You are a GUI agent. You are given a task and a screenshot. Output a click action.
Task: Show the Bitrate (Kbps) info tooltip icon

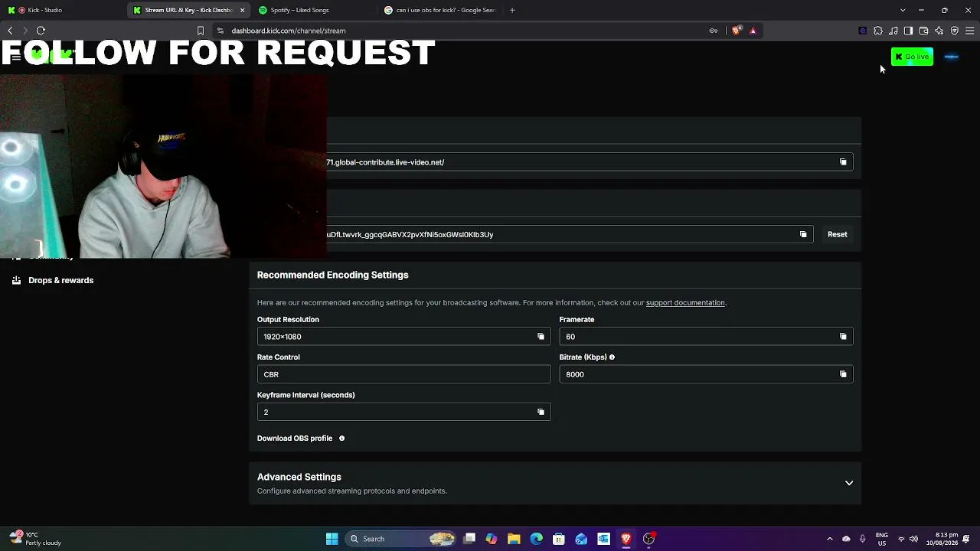[612, 357]
